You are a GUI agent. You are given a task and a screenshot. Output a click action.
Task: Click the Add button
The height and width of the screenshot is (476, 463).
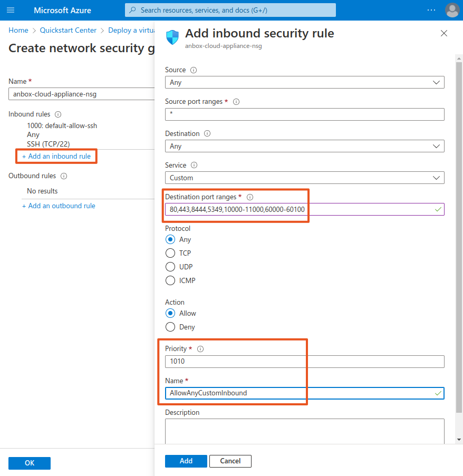coord(186,461)
